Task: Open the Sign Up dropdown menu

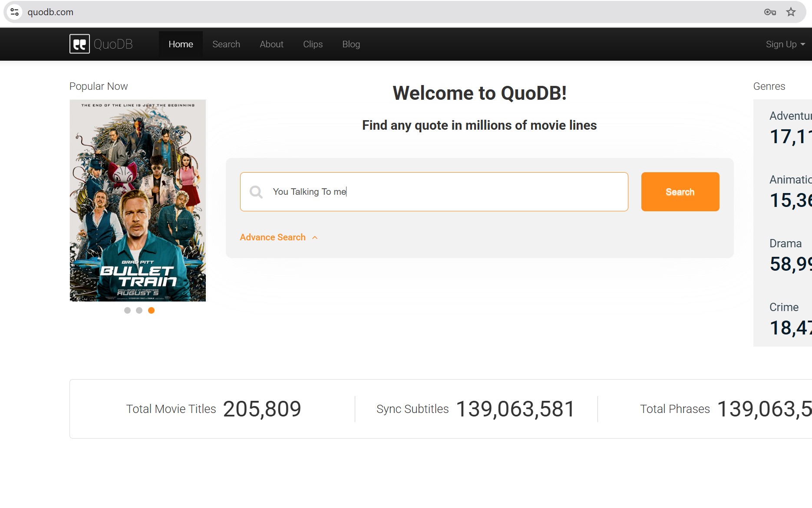Action: coord(785,44)
